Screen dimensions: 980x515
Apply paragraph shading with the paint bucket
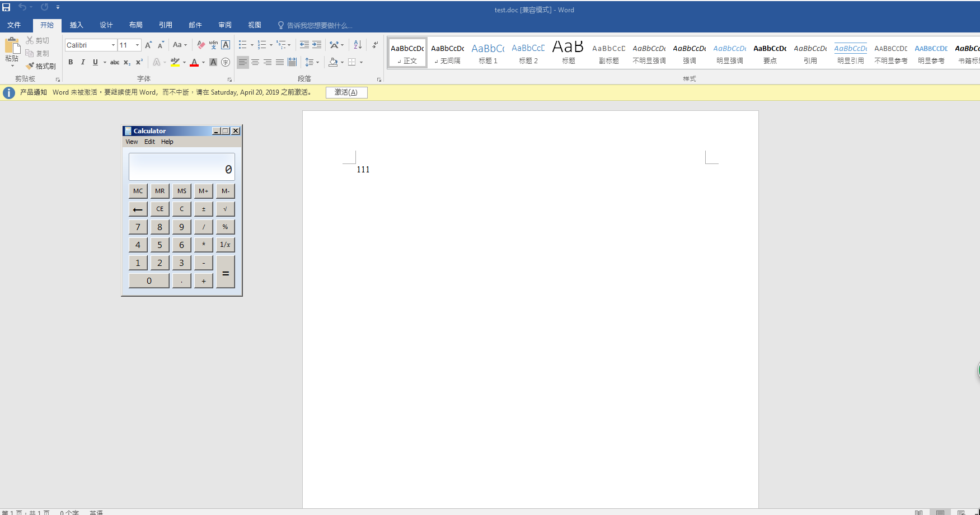333,62
